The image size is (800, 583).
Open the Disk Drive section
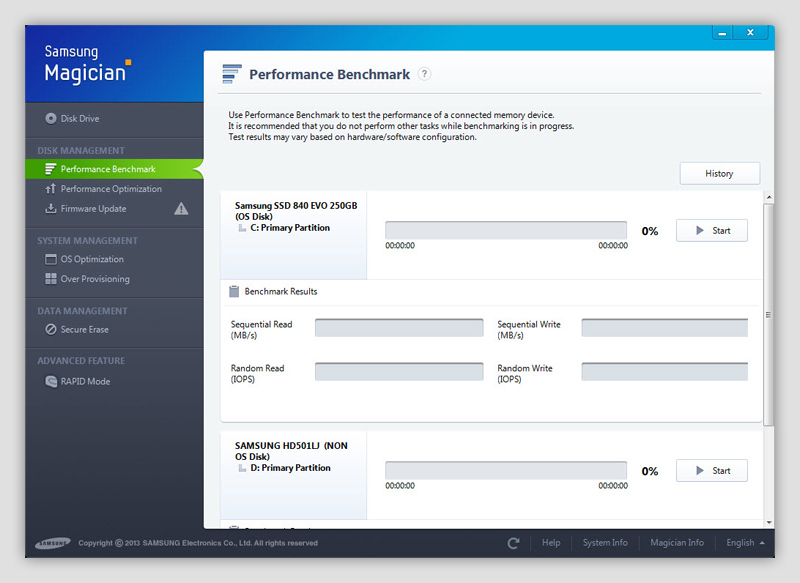click(114, 118)
